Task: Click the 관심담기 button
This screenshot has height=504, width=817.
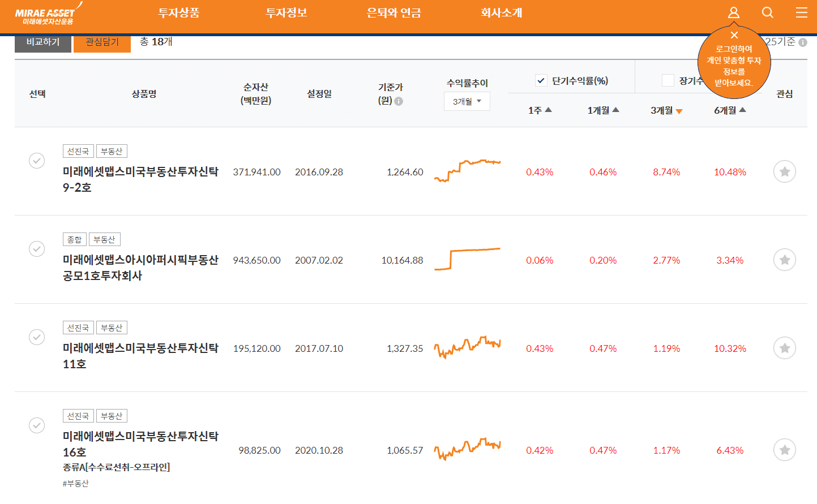Action: pos(102,42)
